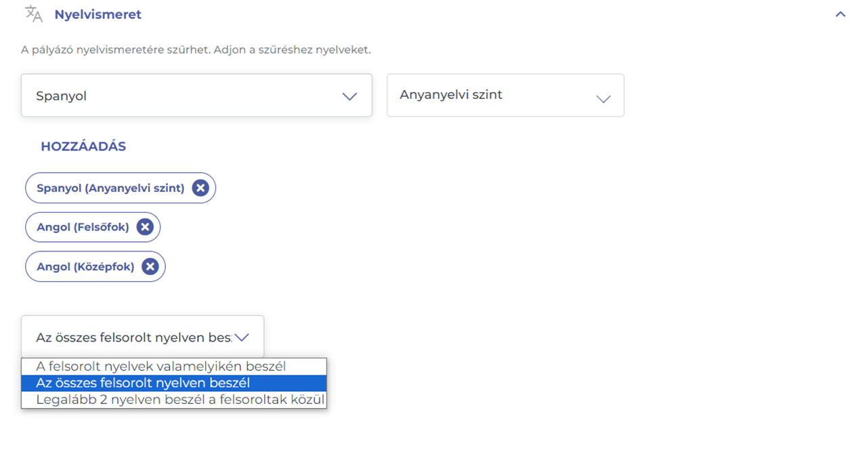Click the Angol (Középfok) chip label
868x450 pixels.
(85, 266)
